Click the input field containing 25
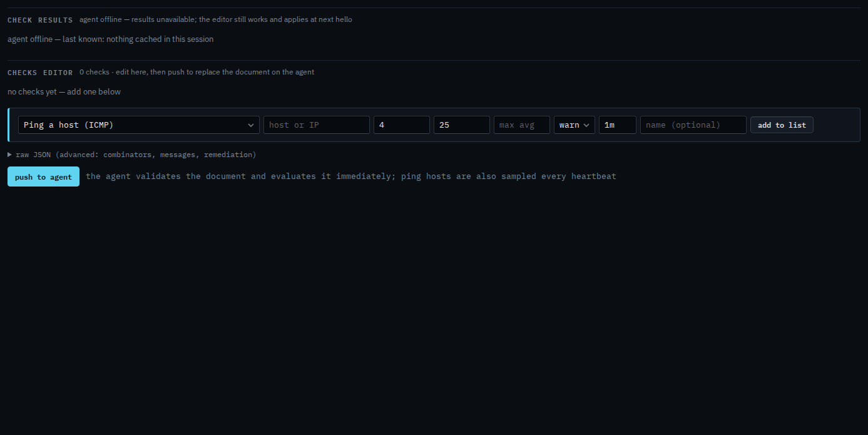Image resolution: width=868 pixels, height=435 pixels. [x=462, y=125]
